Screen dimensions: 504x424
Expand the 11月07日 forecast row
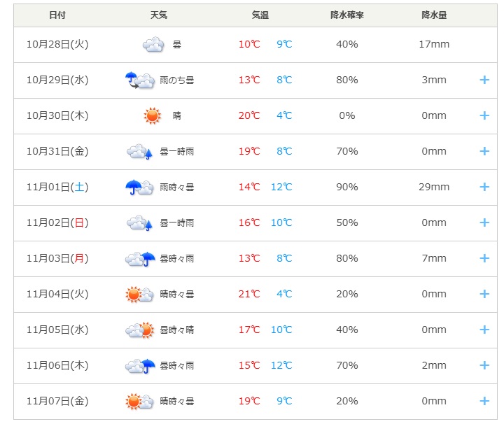point(484,401)
